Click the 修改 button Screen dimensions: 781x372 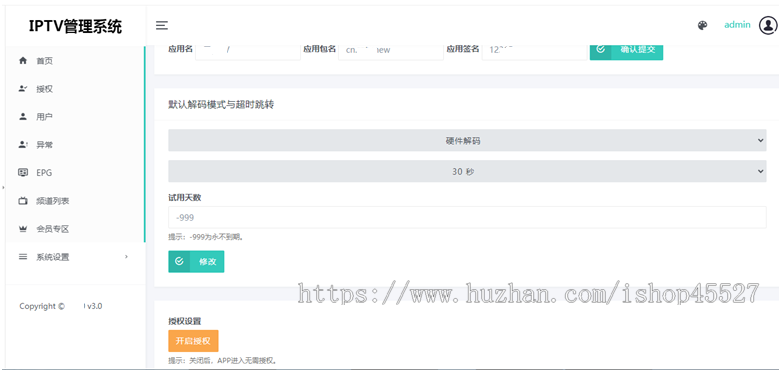[x=196, y=261]
